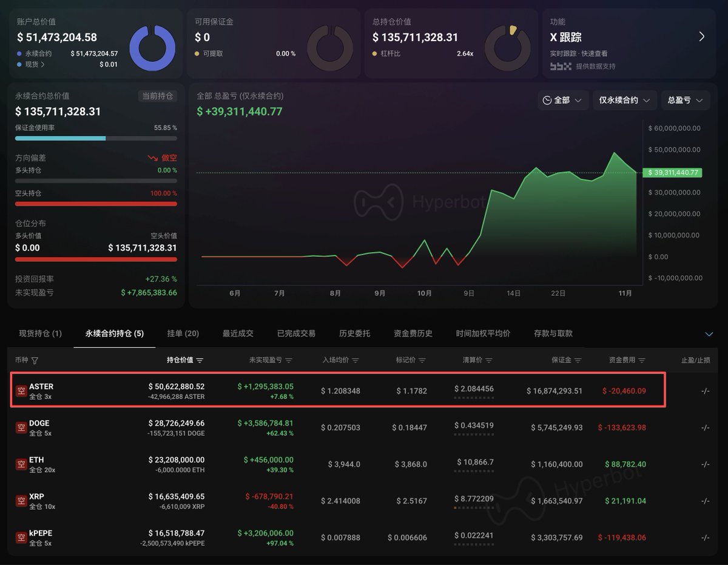Image resolution: width=728 pixels, height=565 pixels.
Task: Click kPEPE margin $ 3,303,757.69
Action: 557,538
